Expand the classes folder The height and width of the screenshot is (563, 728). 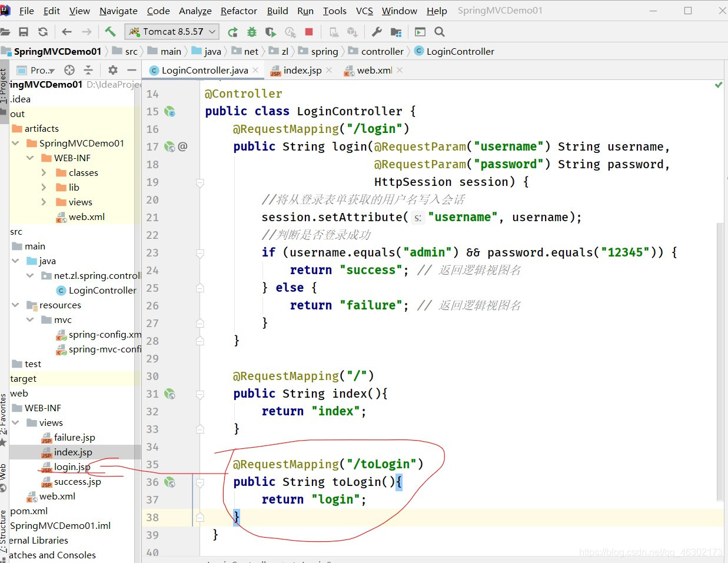[x=44, y=172]
